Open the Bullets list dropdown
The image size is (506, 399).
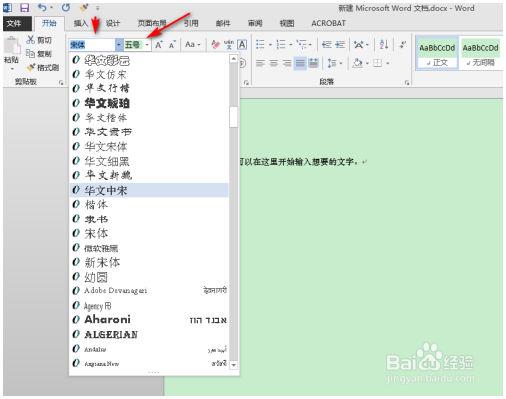270,44
